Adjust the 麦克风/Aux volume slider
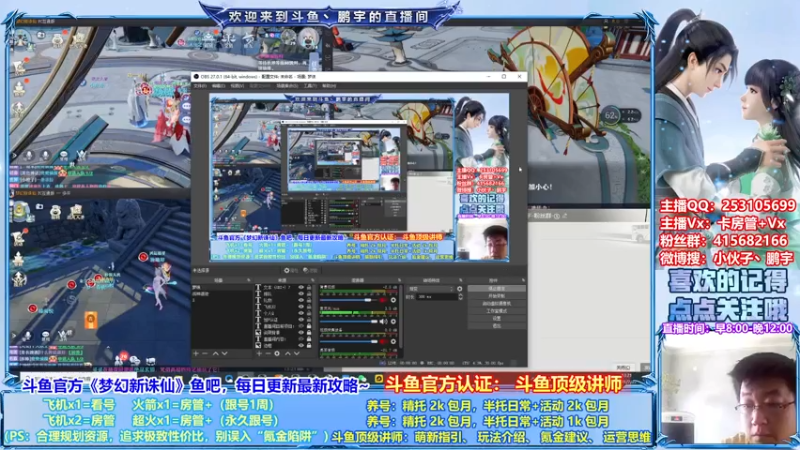Image resolution: width=800 pixels, height=450 pixels. click(x=349, y=321)
